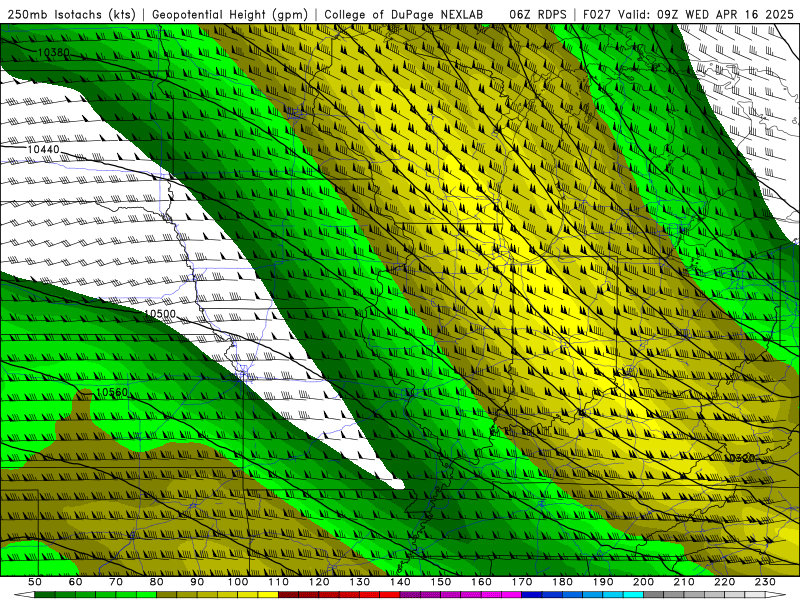This screenshot has height=600, width=800.
Task: Click the 210 value on the color scale
Action: (684, 582)
